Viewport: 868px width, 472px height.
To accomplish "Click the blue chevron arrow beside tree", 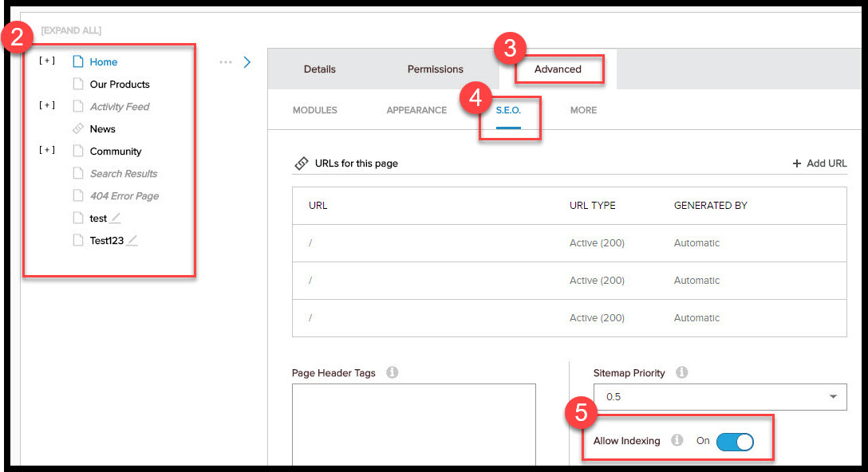I will point(247,62).
